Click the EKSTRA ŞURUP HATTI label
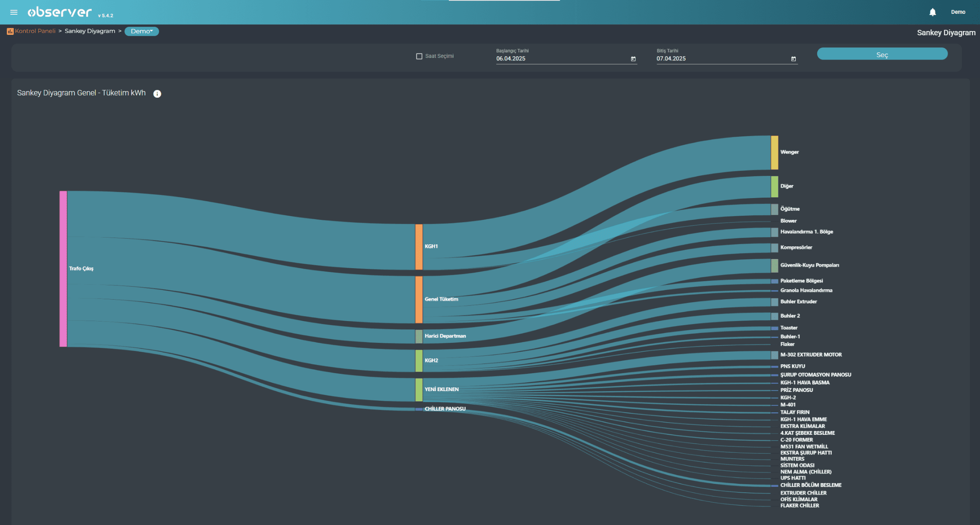Image resolution: width=980 pixels, height=525 pixels. click(x=806, y=453)
